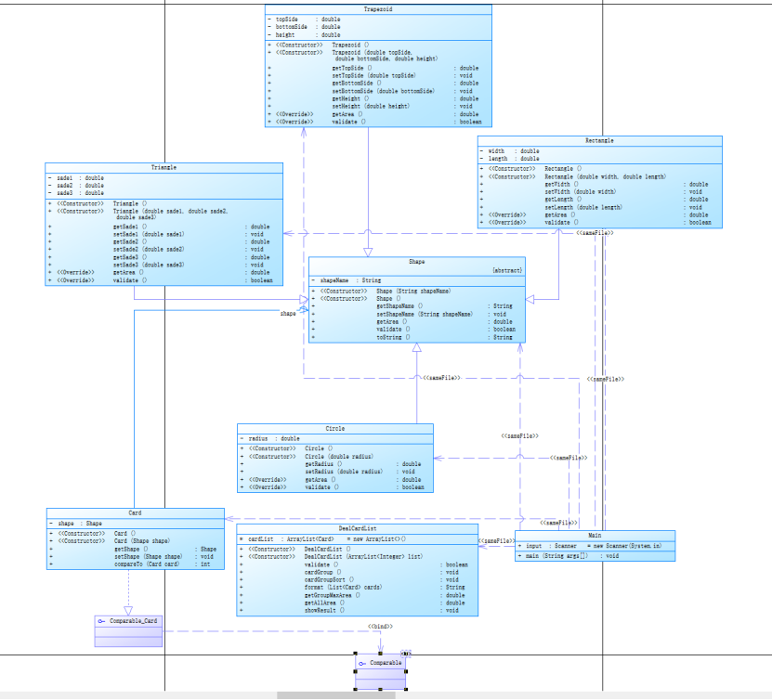Select the Circle class header
This screenshot has height=700, width=772.
coord(334,429)
